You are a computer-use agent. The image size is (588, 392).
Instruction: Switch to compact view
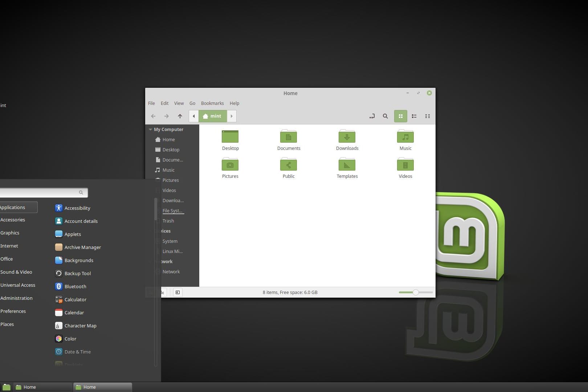click(x=428, y=116)
